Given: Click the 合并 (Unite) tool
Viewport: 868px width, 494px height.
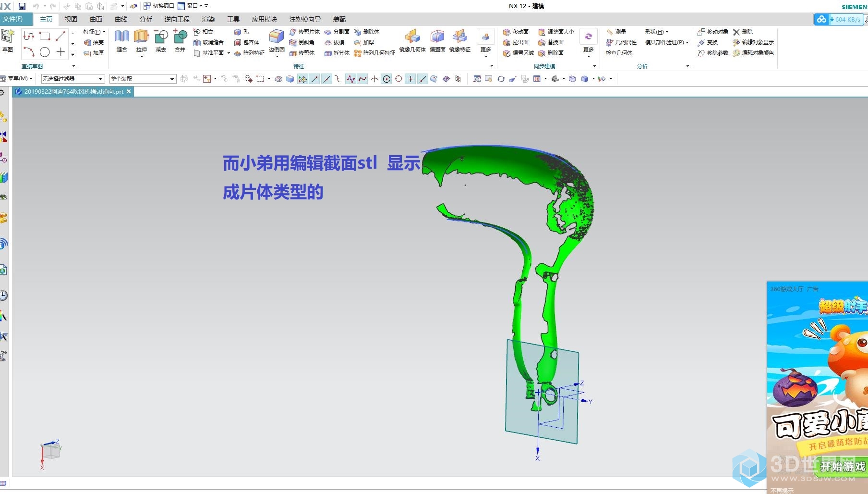Looking at the screenshot, I should pos(180,41).
